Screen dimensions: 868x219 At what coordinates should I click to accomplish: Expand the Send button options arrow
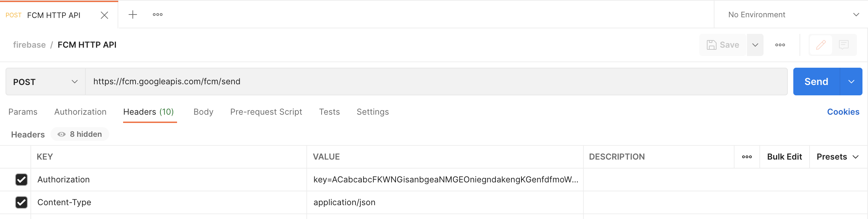851,82
